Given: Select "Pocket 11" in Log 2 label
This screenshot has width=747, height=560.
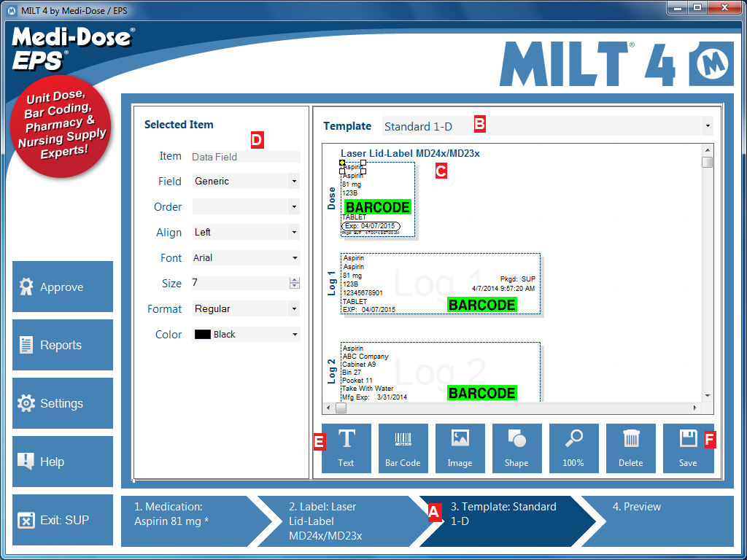Looking at the screenshot, I should coord(357,381).
